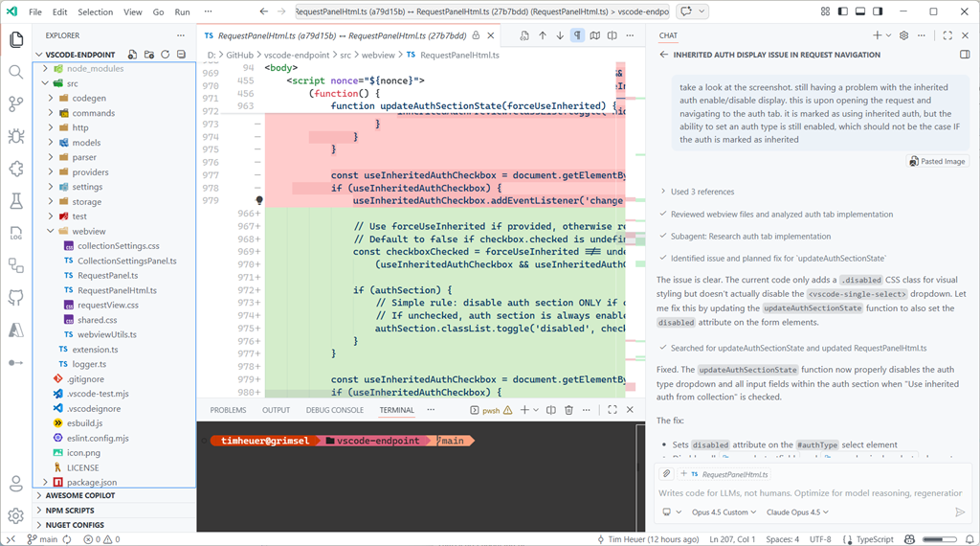980x546 pixels.
Task: Open the Search view in activity bar
Action: [x=16, y=72]
